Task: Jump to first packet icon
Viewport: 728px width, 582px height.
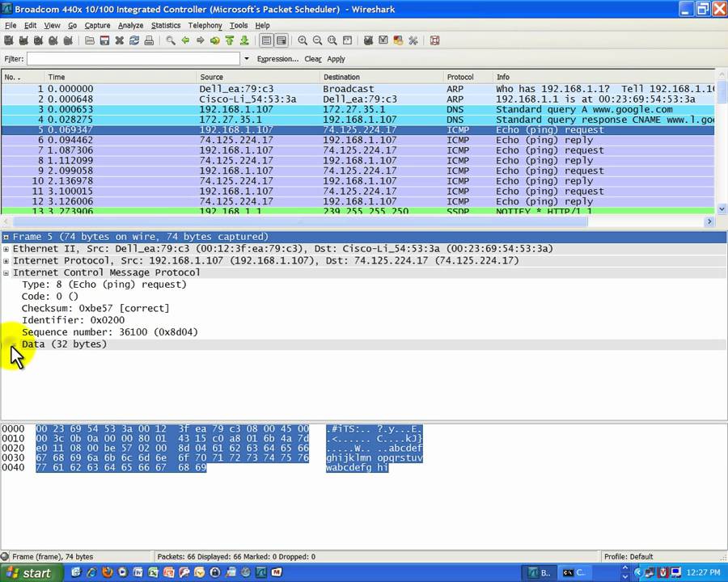Action: point(230,41)
